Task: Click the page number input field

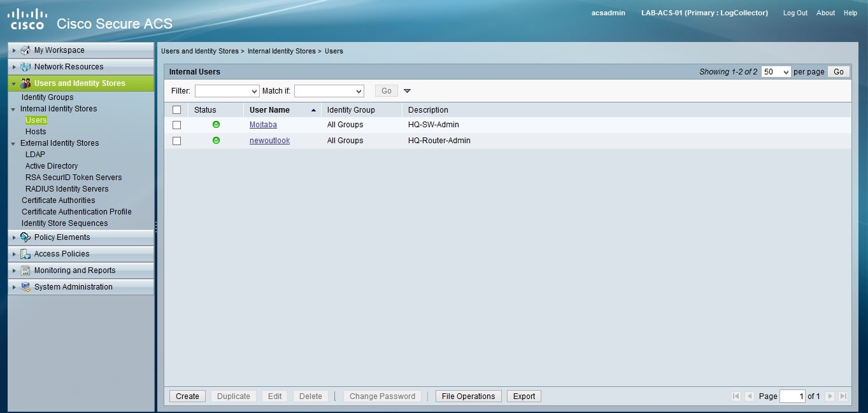Action: (792, 396)
